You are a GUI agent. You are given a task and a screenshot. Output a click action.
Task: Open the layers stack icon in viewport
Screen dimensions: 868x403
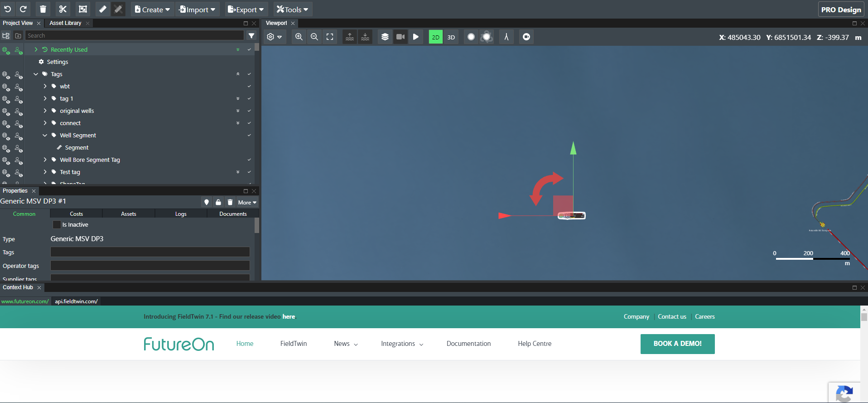tap(385, 37)
